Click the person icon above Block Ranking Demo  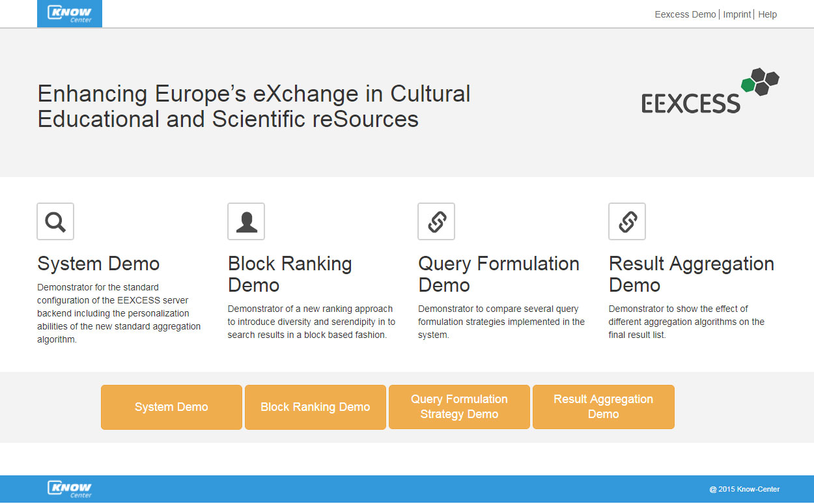click(x=246, y=221)
